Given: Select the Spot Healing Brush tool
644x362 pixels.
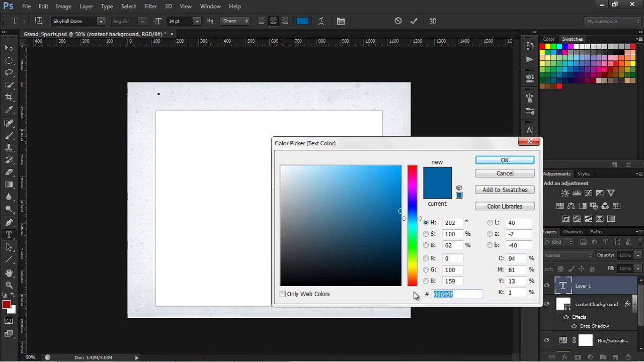Looking at the screenshot, I should point(9,123).
